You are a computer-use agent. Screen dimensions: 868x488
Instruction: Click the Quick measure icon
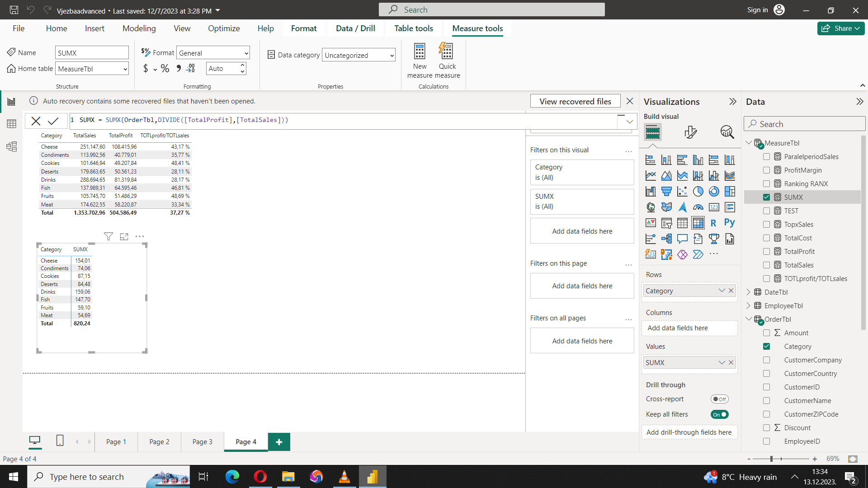[447, 52]
